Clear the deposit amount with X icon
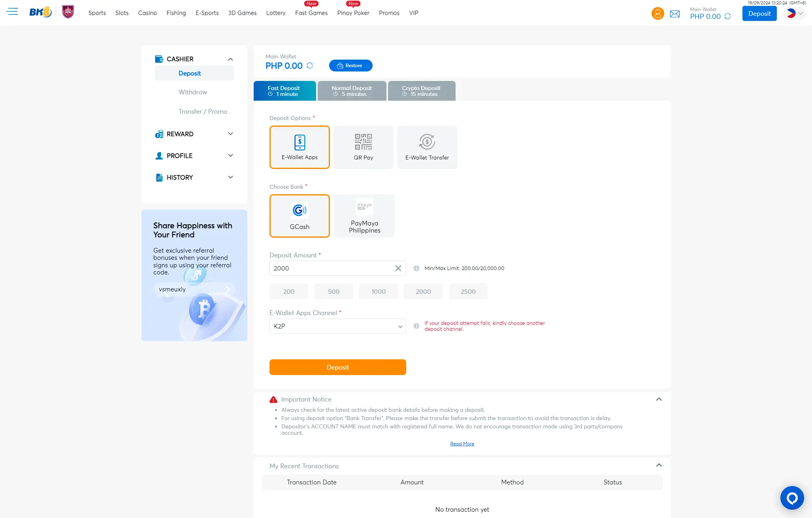This screenshot has height=518, width=812. coord(398,268)
